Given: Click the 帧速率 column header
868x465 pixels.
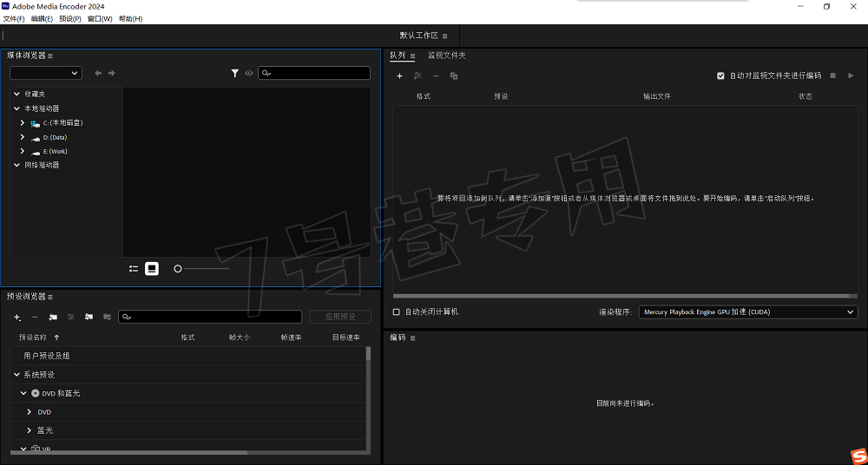Looking at the screenshot, I should 291,337.
